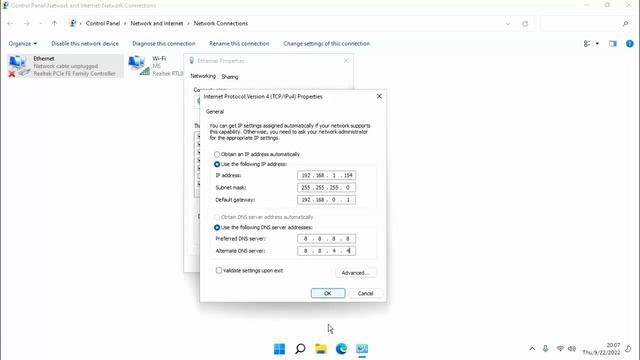Click Cancel in IPv4 Properties

[x=365, y=293]
